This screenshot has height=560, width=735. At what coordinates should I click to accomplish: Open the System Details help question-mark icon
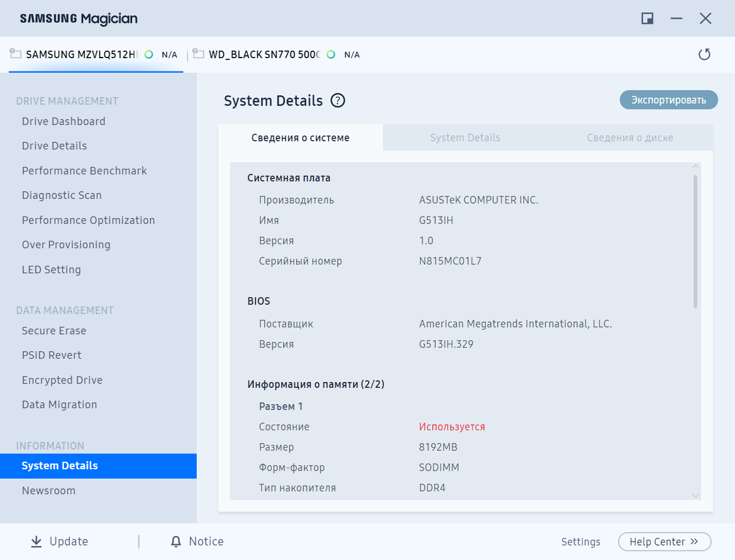pos(338,101)
